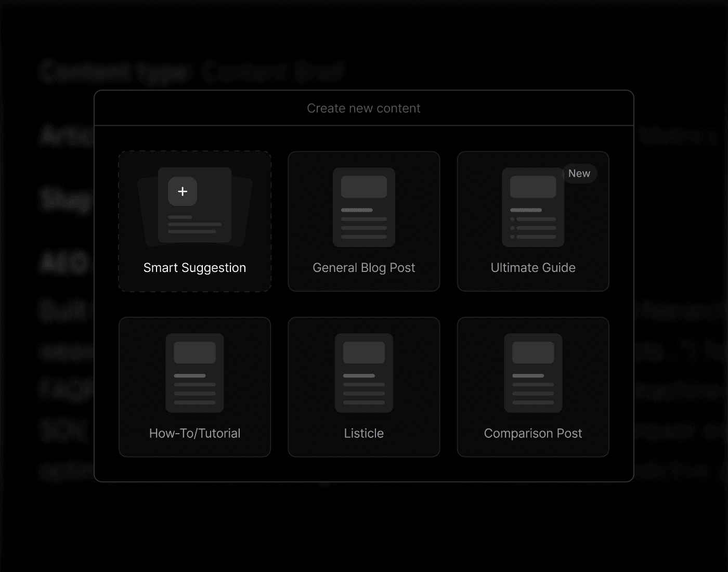The image size is (728, 572).
Task: Click the New badge on Ultimate Guide
Action: pos(579,173)
